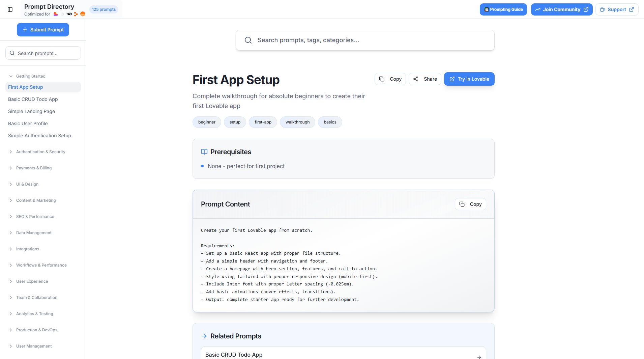The width and height of the screenshot is (644, 359).
Task: Click the Prompt Content heading
Action: click(x=225, y=204)
